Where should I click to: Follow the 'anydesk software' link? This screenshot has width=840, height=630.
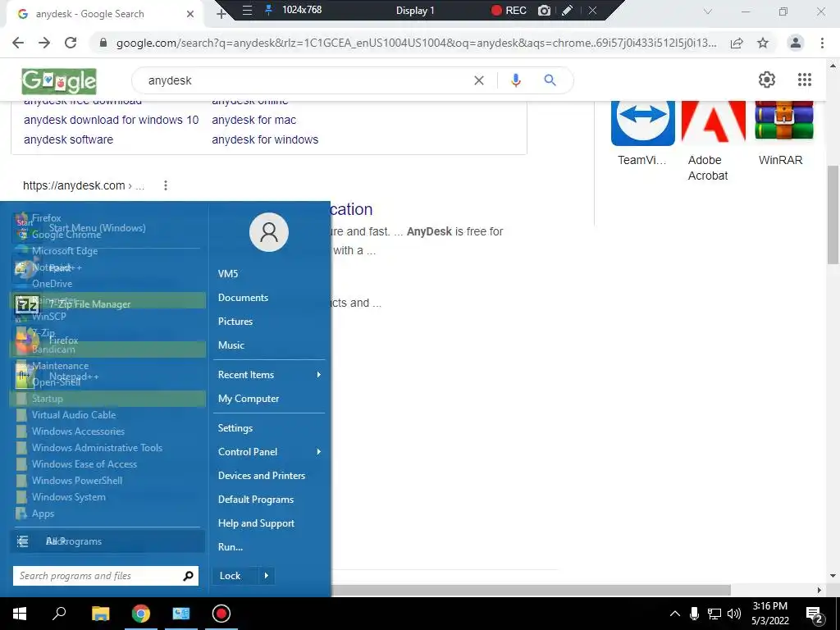coord(69,139)
